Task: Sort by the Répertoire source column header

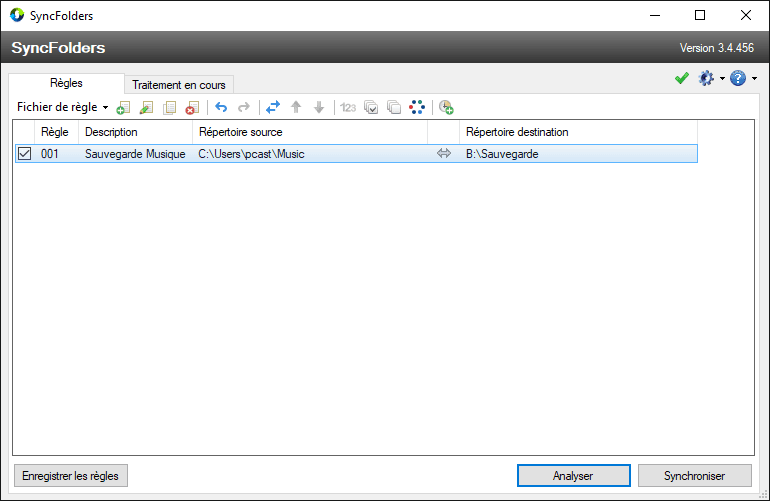Action: coord(310,132)
